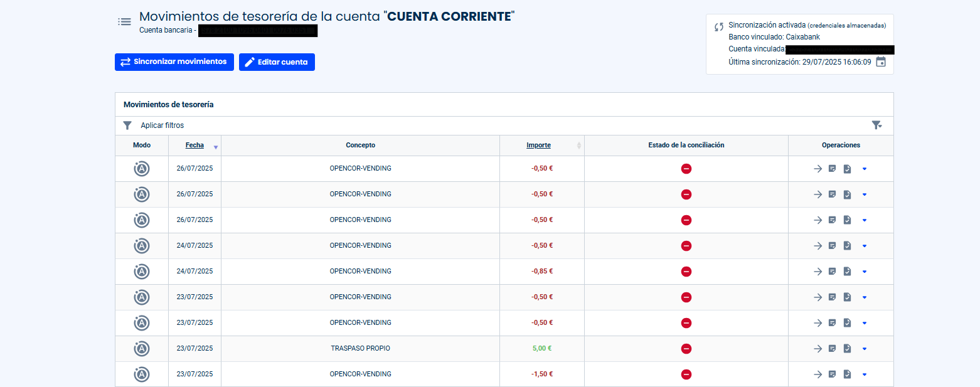Expand operations dropdown in the 24/07/2025 -0,50 € row

click(x=865, y=246)
